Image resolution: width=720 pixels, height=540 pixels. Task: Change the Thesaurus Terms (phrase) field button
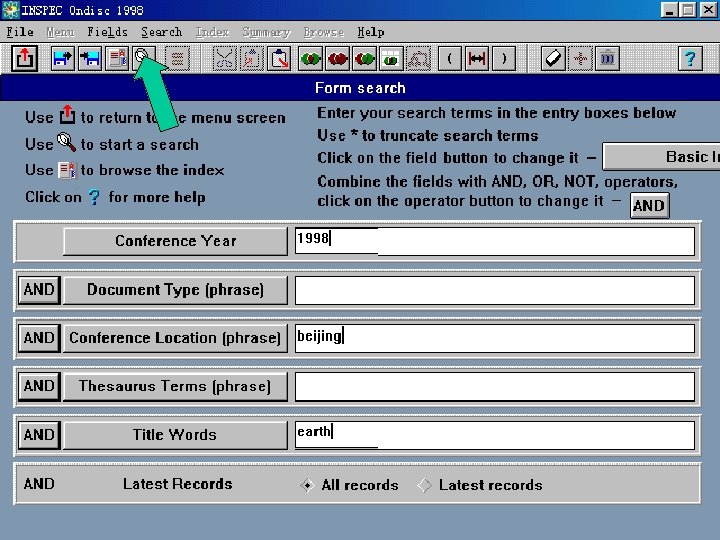175,386
